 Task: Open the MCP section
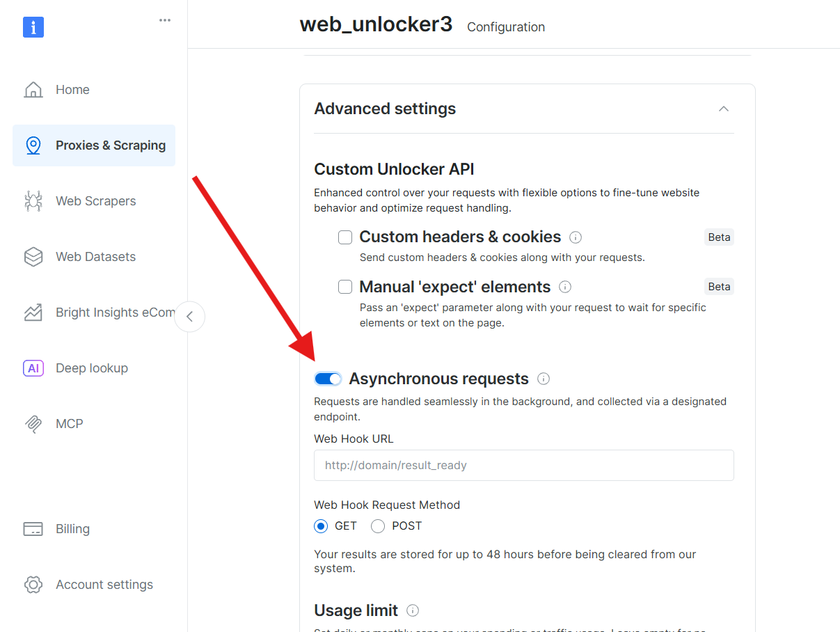click(69, 423)
